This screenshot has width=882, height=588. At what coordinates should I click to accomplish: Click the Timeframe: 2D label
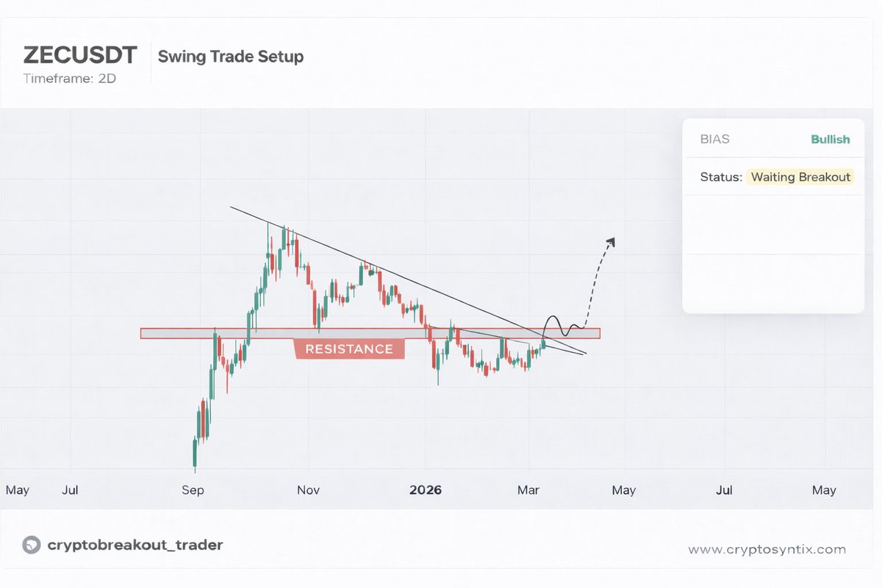click(x=69, y=78)
